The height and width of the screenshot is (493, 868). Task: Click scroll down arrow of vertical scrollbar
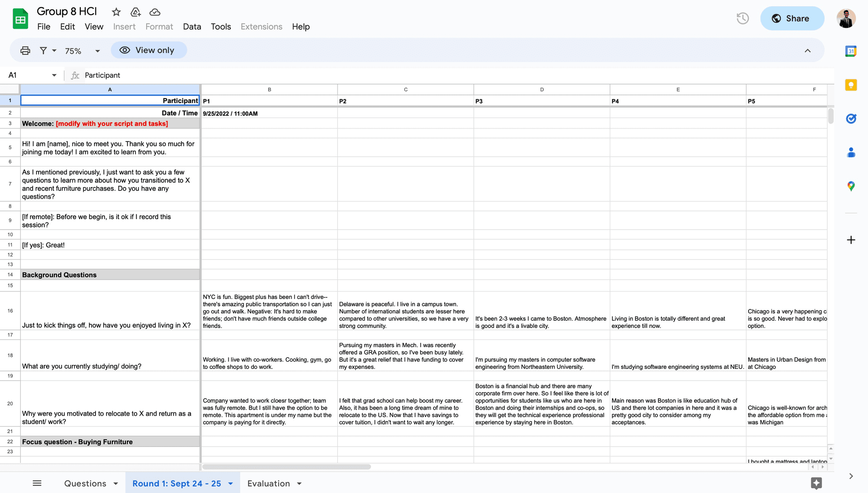[x=831, y=458]
